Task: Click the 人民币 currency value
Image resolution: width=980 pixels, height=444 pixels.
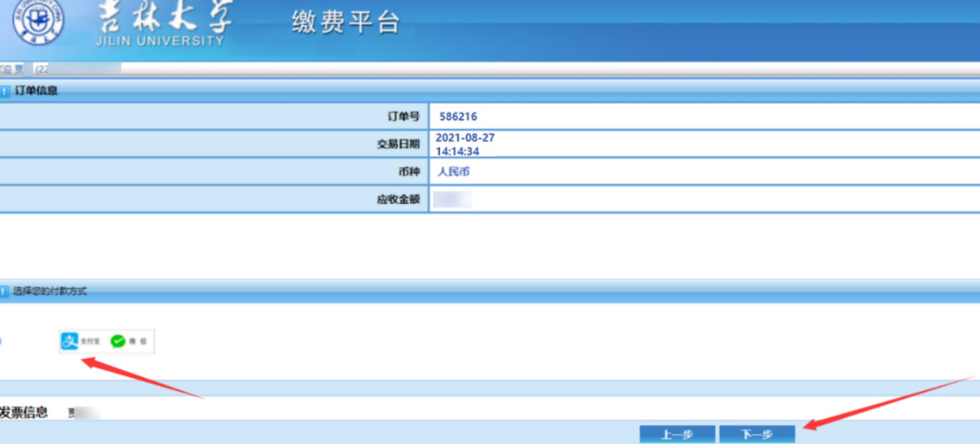Action: coord(454,172)
